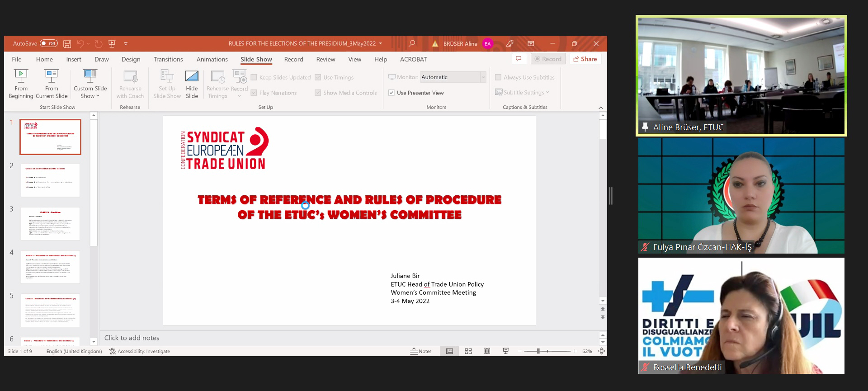Click Rehearse Timings icon

point(217,84)
